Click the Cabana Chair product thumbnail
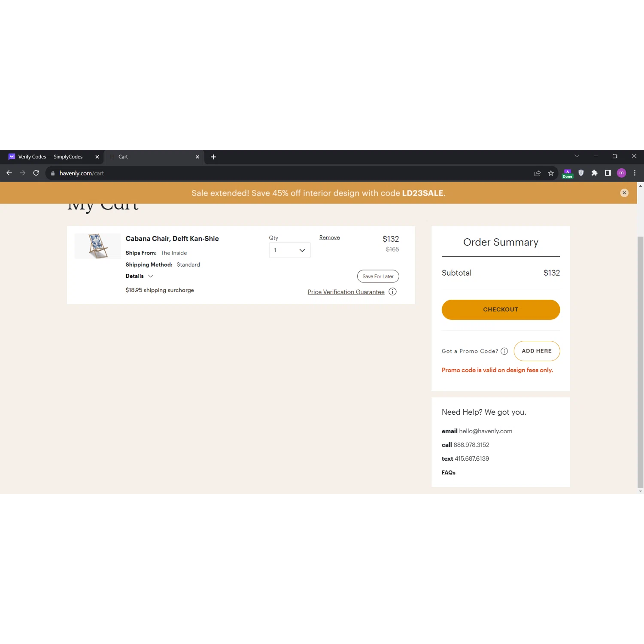Screen dimensions: 644x644 coord(98,246)
